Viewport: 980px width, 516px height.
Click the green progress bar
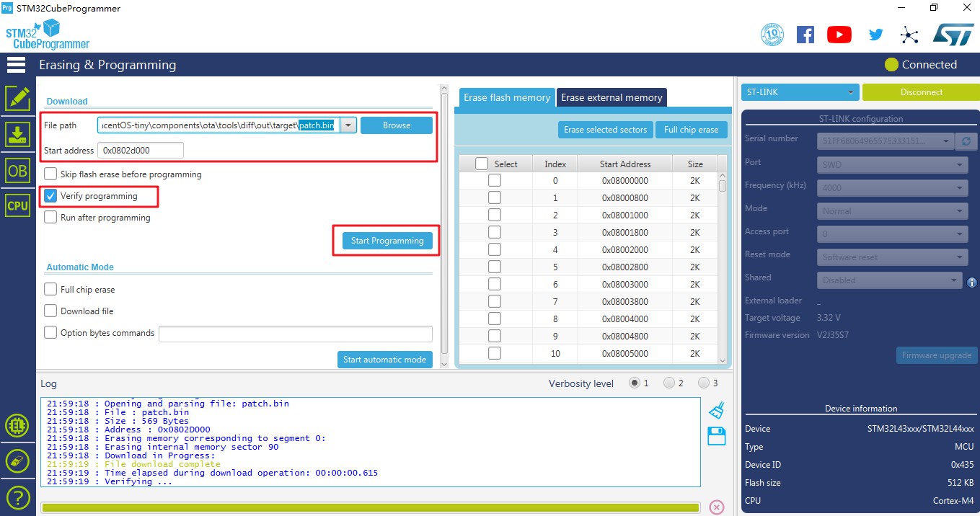(x=370, y=508)
